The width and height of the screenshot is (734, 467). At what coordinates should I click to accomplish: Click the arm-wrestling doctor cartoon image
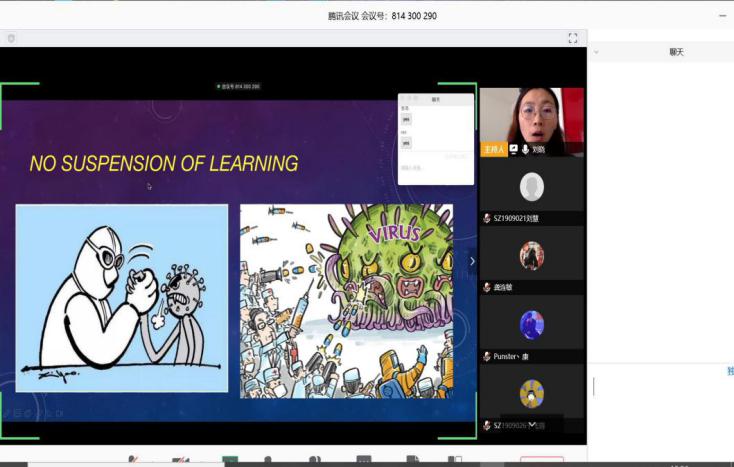[122, 298]
